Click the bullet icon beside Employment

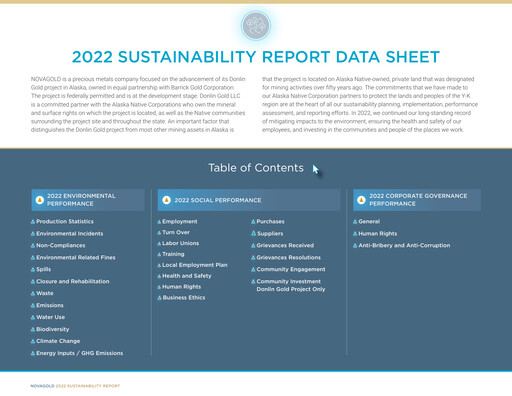(x=159, y=222)
